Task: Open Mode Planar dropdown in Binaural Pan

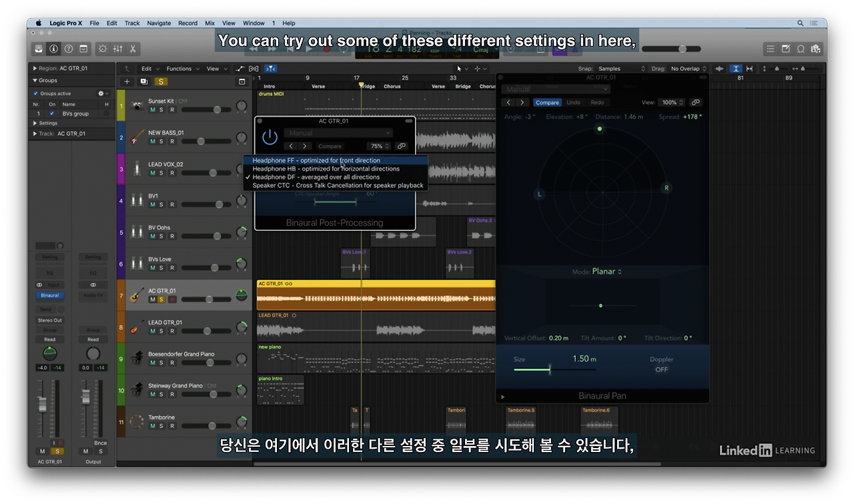Action: [607, 271]
